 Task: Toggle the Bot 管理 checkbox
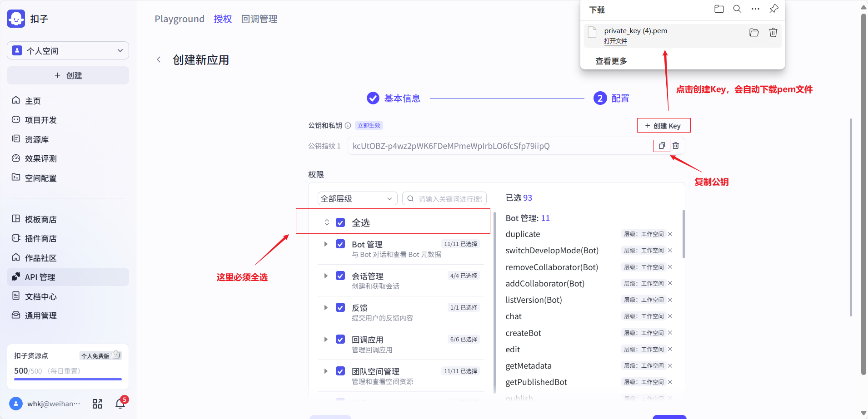click(x=340, y=244)
